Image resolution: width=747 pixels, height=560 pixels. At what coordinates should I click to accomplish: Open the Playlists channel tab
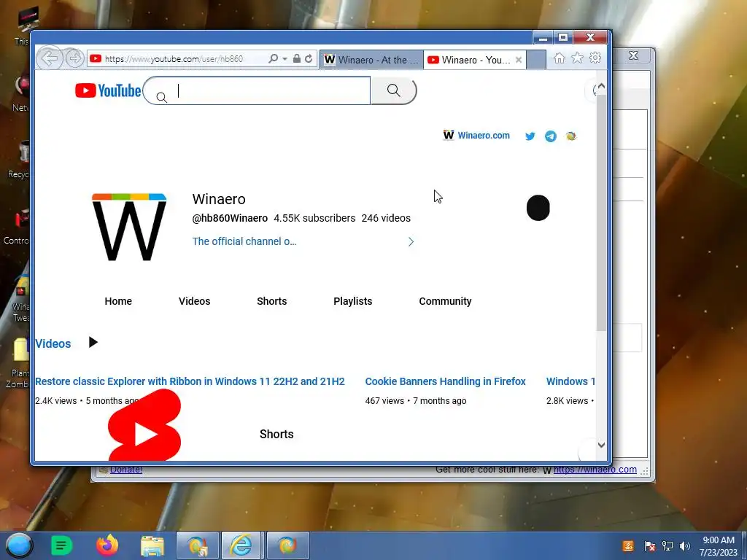(352, 301)
